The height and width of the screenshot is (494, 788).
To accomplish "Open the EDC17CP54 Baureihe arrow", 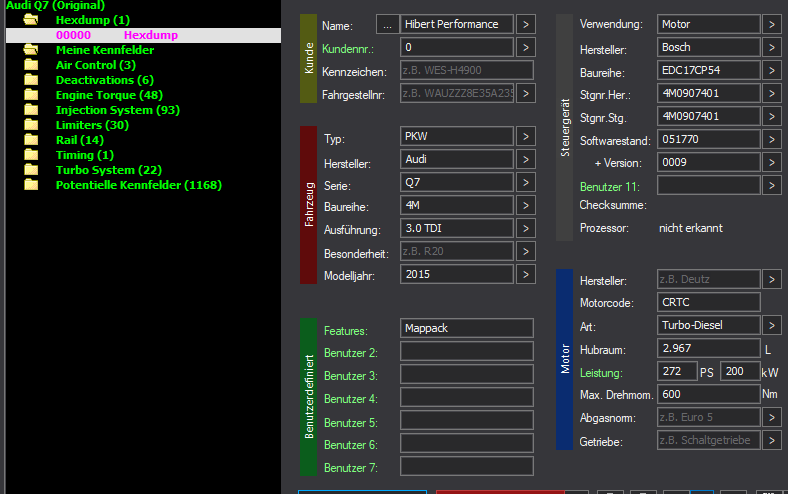I will [772, 70].
